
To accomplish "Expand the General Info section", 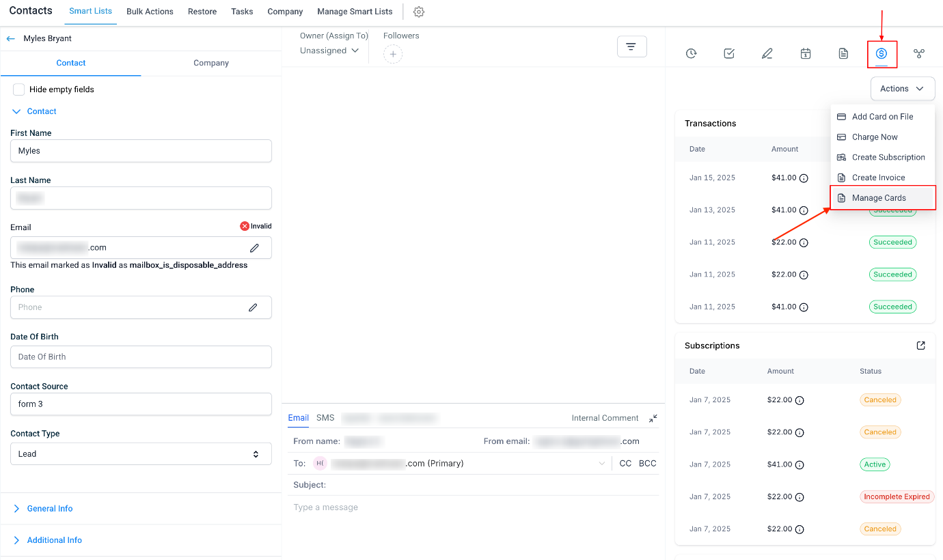I will point(42,509).
